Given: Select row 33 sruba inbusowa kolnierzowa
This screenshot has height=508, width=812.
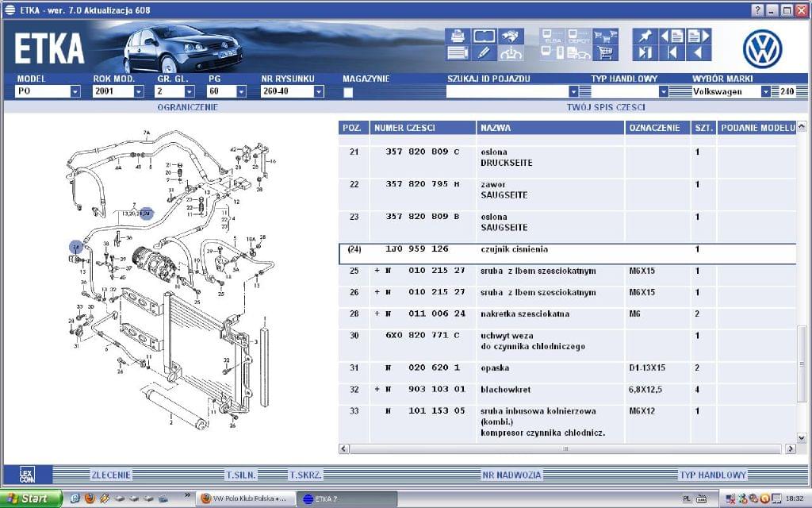Looking at the screenshot, I should pos(568,422).
